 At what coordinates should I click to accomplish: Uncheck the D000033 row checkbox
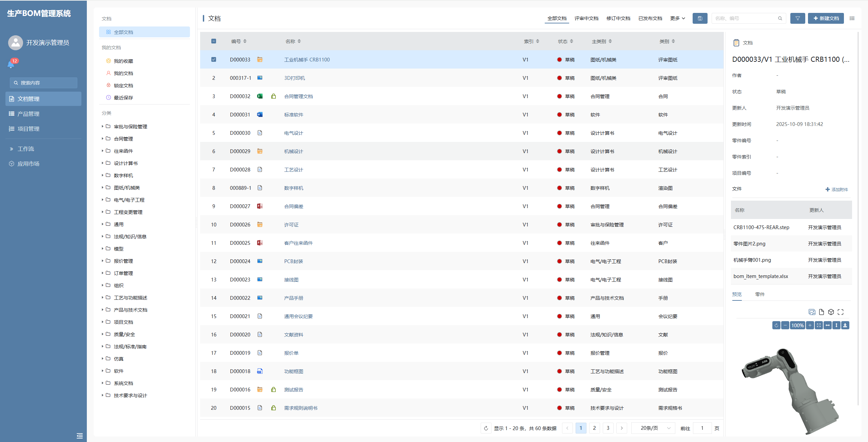214,59
